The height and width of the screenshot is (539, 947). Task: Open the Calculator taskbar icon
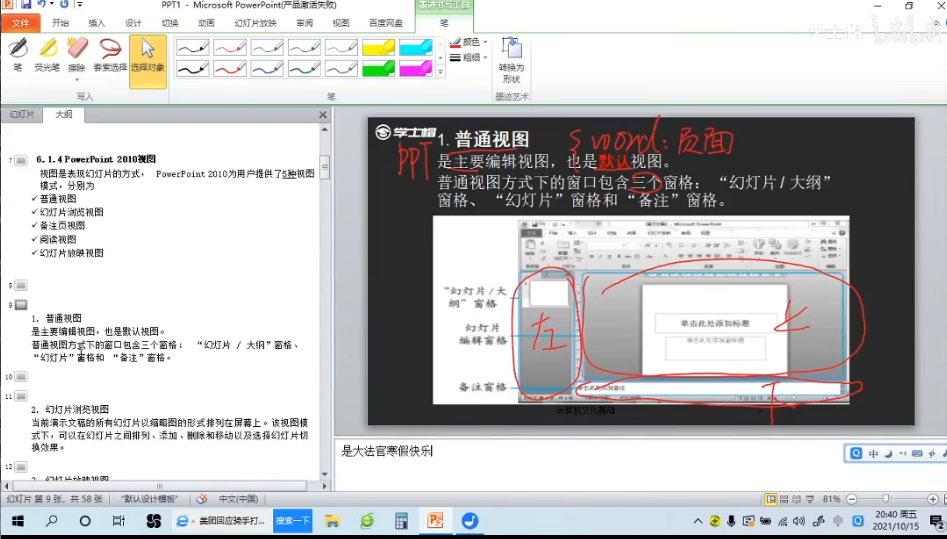pyautogui.click(x=401, y=521)
